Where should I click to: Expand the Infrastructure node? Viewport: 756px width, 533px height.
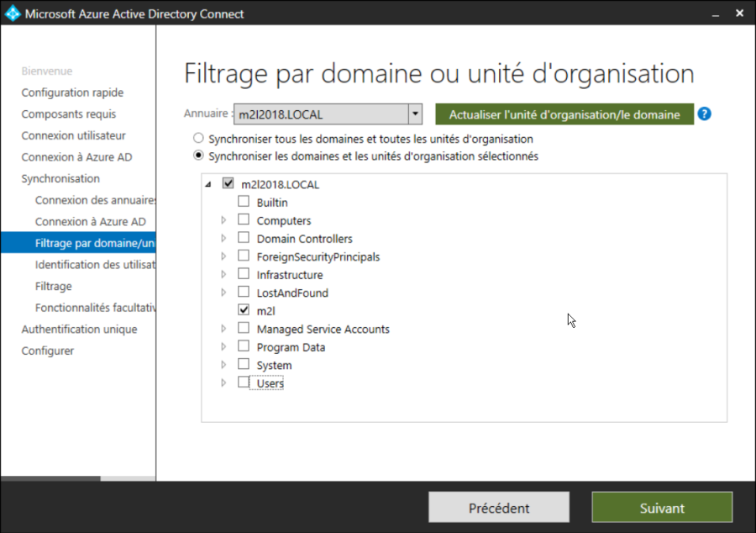pos(223,274)
